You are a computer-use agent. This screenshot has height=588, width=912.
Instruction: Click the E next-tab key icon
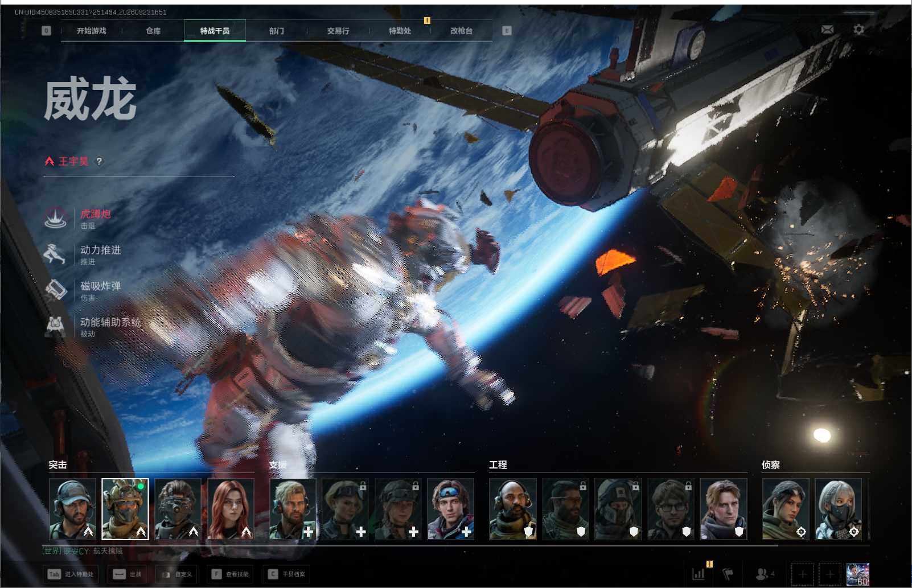point(507,31)
